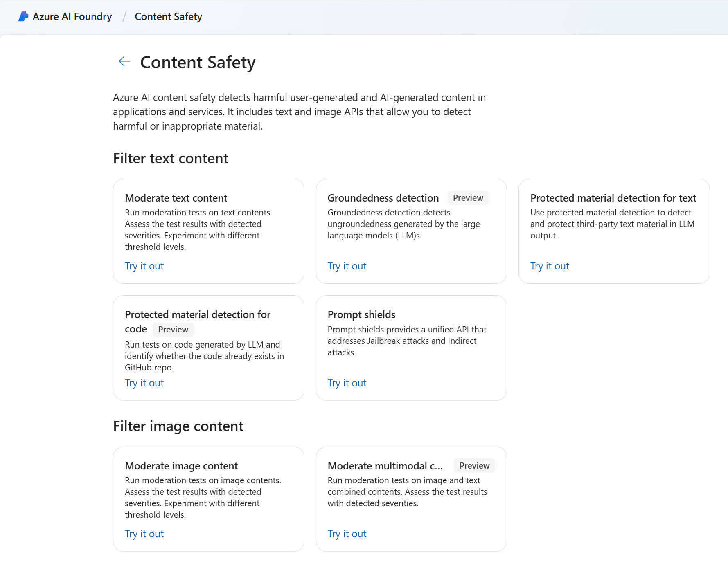
Task: Click the Filter image content heading
Action: (x=178, y=426)
